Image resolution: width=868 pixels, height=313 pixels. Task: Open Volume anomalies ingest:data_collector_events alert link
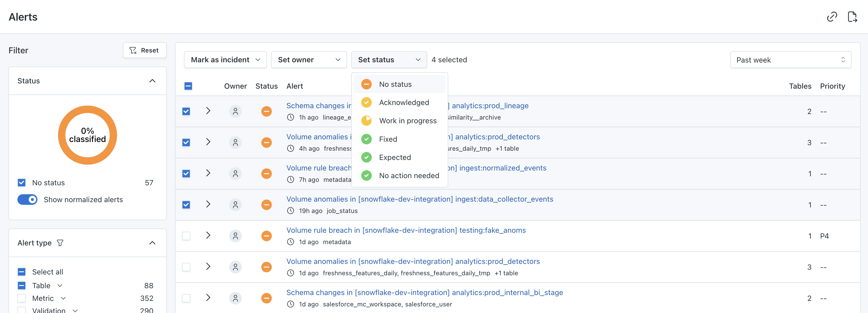pyautogui.click(x=419, y=199)
